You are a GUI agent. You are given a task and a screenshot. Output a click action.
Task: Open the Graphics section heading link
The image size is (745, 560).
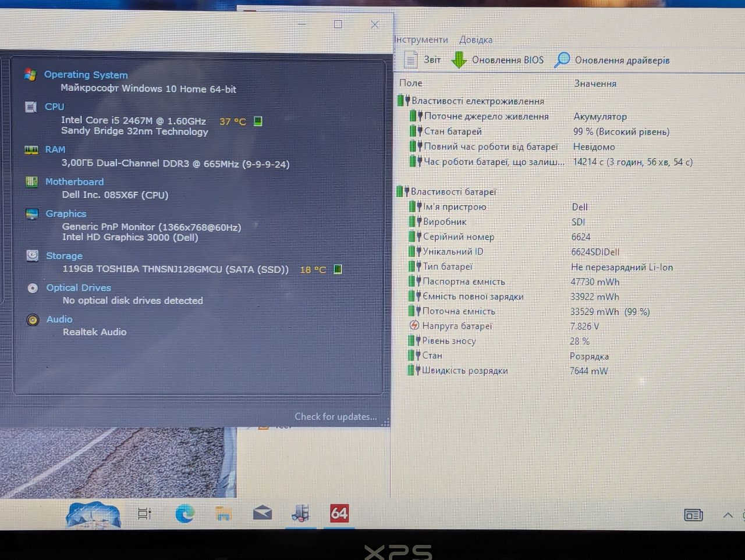click(66, 214)
